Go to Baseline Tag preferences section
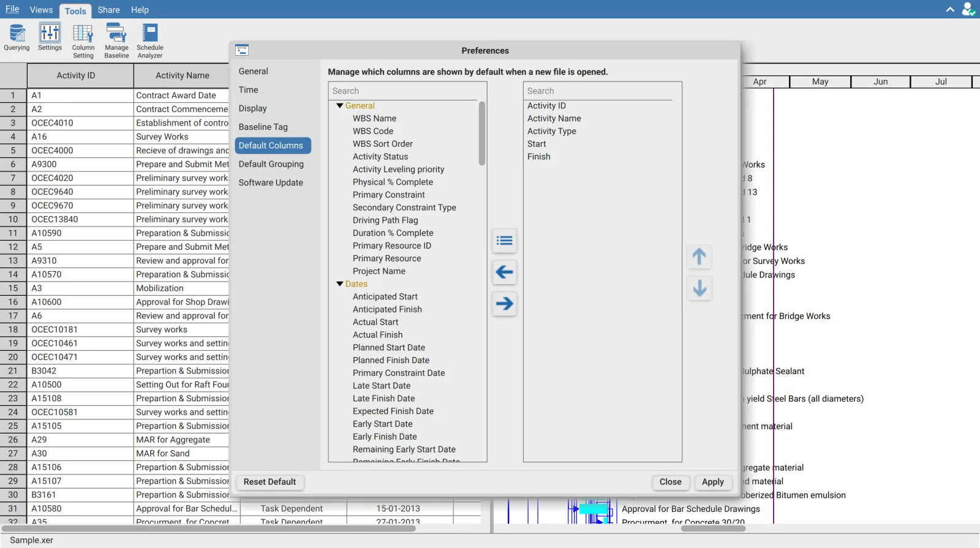980x548 pixels. pyautogui.click(x=263, y=127)
